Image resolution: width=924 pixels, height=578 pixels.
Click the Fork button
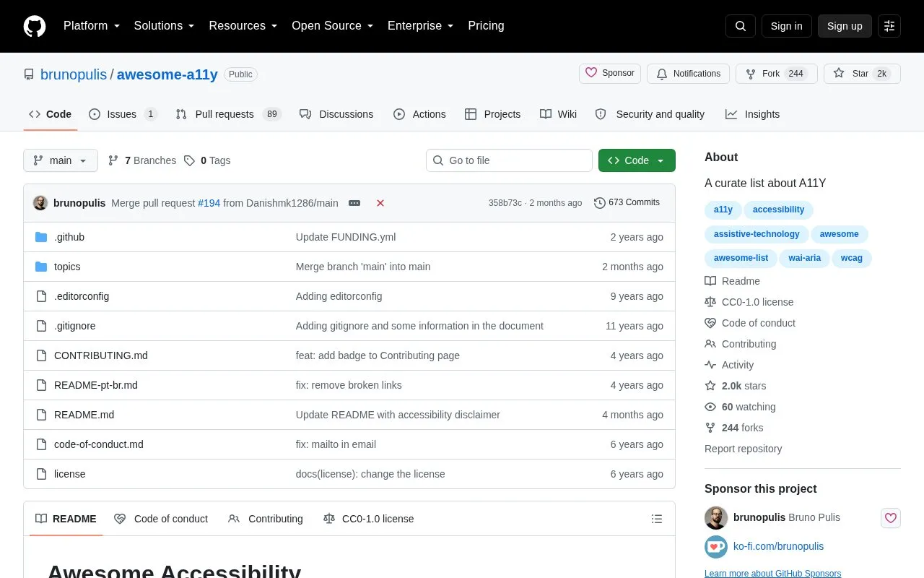point(776,74)
